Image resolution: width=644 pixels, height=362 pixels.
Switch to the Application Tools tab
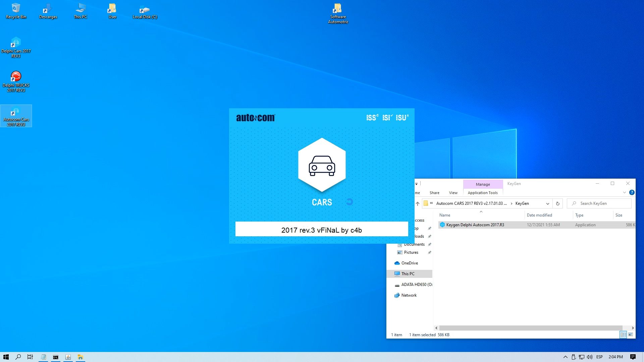482,193
